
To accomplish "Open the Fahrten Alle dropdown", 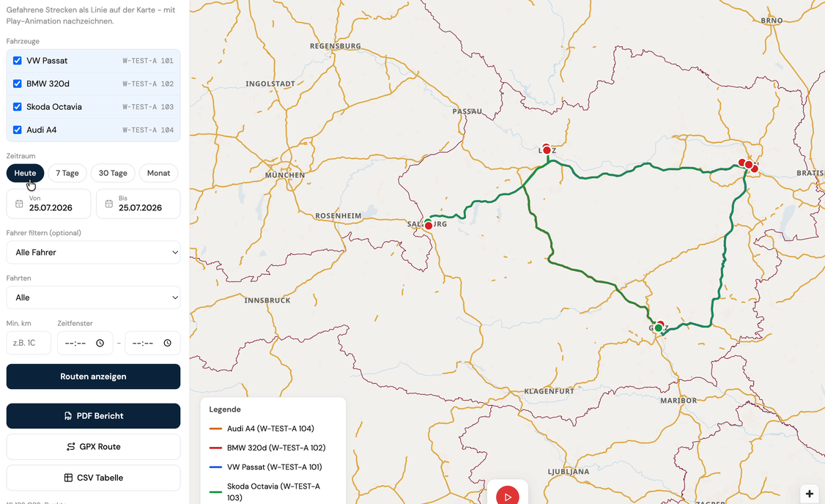I will pyautogui.click(x=93, y=297).
